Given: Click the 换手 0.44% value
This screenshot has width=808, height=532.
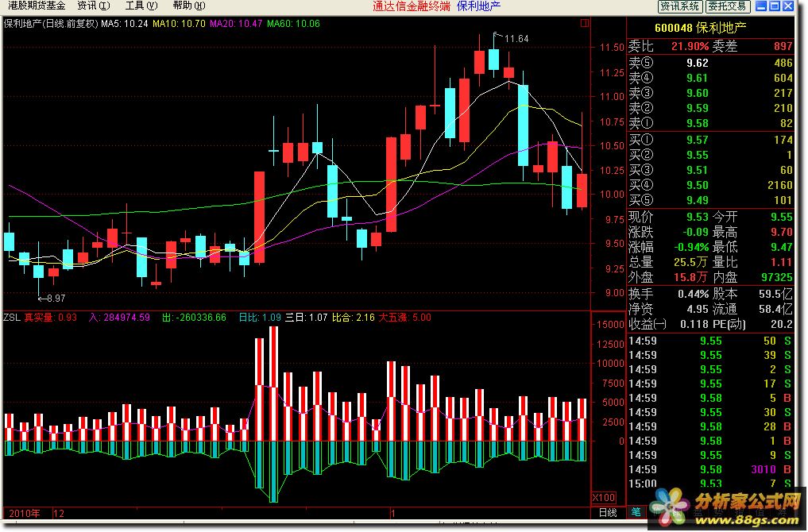Looking at the screenshot, I should click(x=694, y=294).
